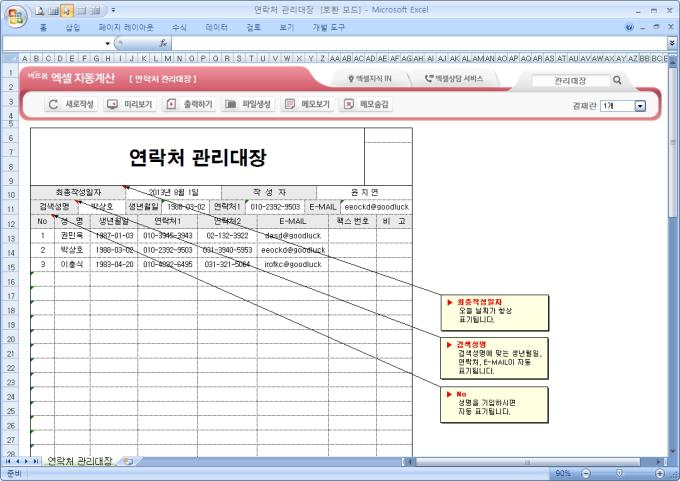The width and height of the screenshot is (680, 481).
Task: Click the 최종작성일자 memo note box
Action: click(x=494, y=312)
